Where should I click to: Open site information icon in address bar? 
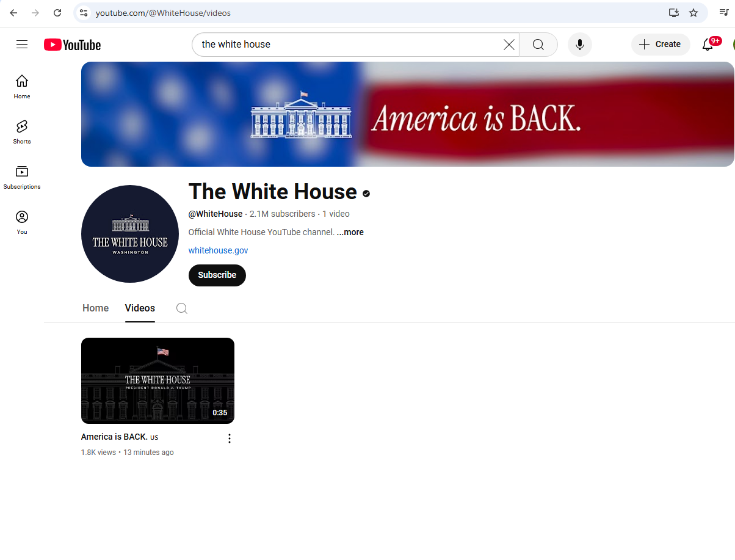coord(84,13)
